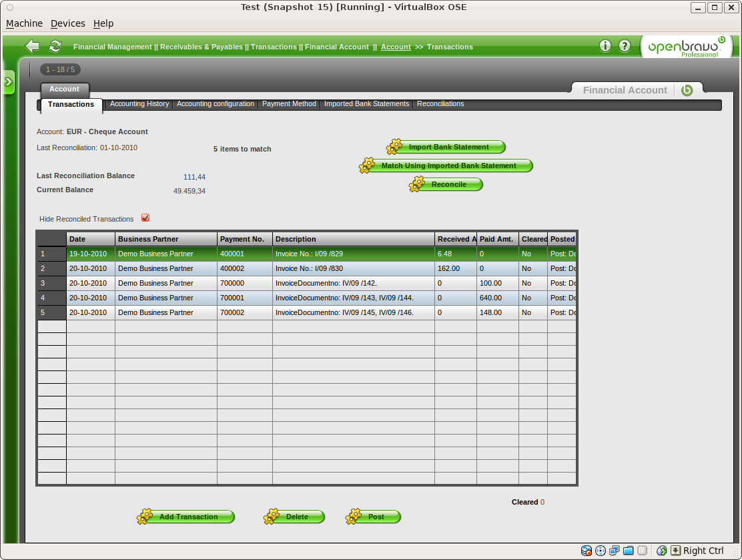Open the help question mark icon

click(625, 46)
